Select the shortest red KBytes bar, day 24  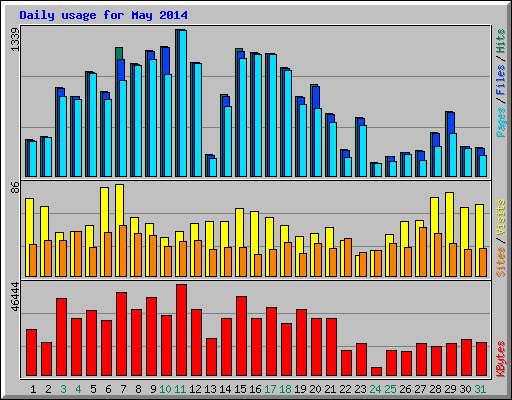[376, 371]
